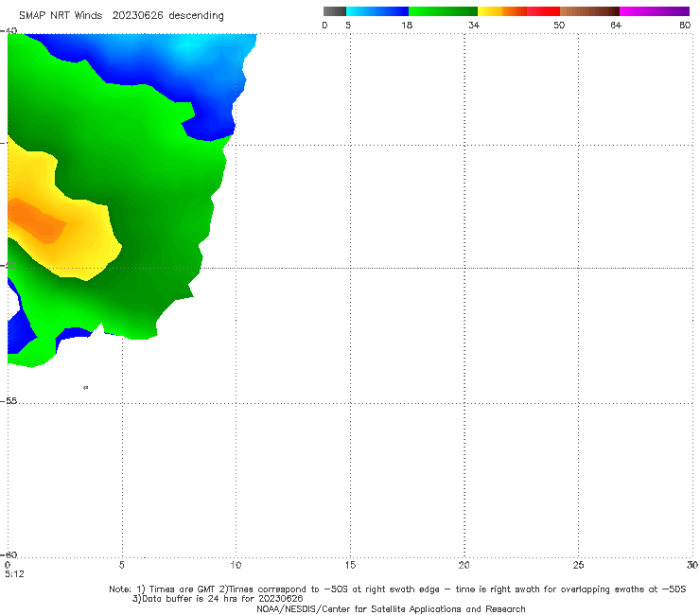Click the "30" longitude axis label
This screenshot has height=615, width=700.
click(x=692, y=565)
